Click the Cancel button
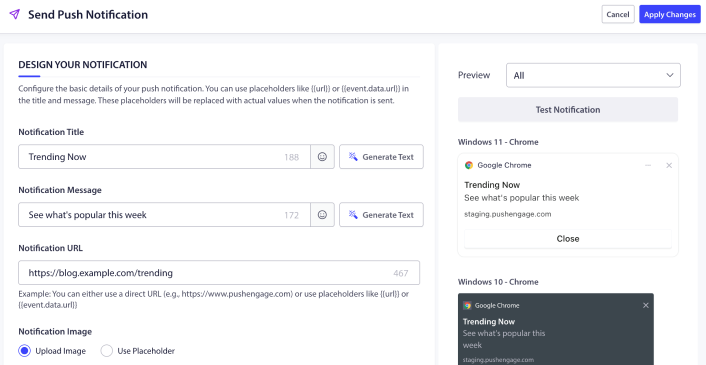The width and height of the screenshot is (706, 365). click(618, 14)
